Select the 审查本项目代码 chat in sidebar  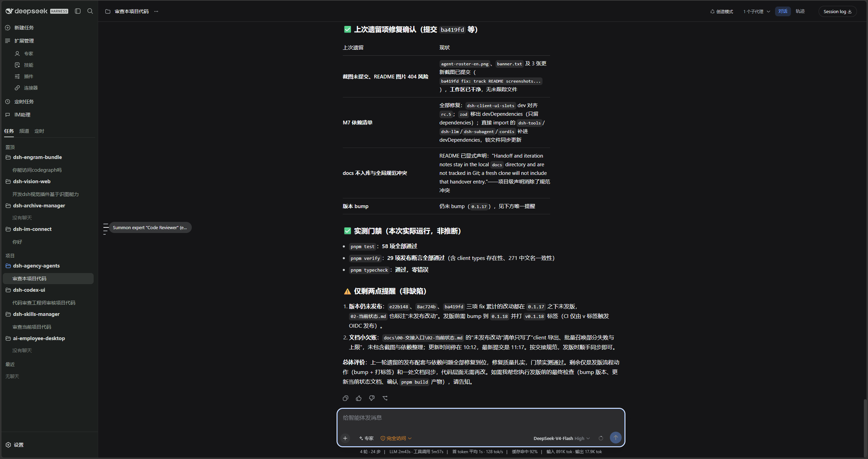48,279
